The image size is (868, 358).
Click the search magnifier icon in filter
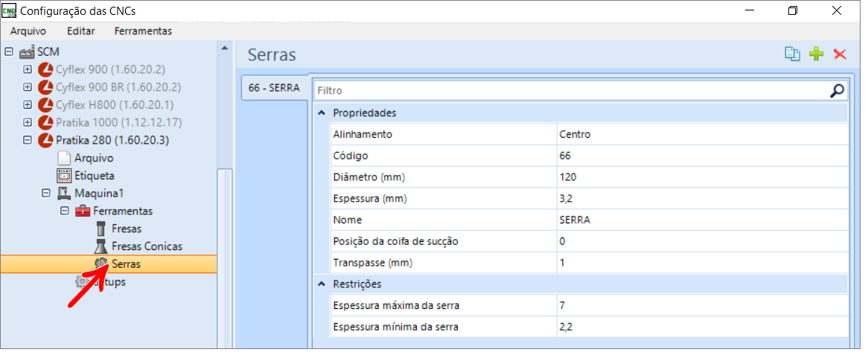837,91
